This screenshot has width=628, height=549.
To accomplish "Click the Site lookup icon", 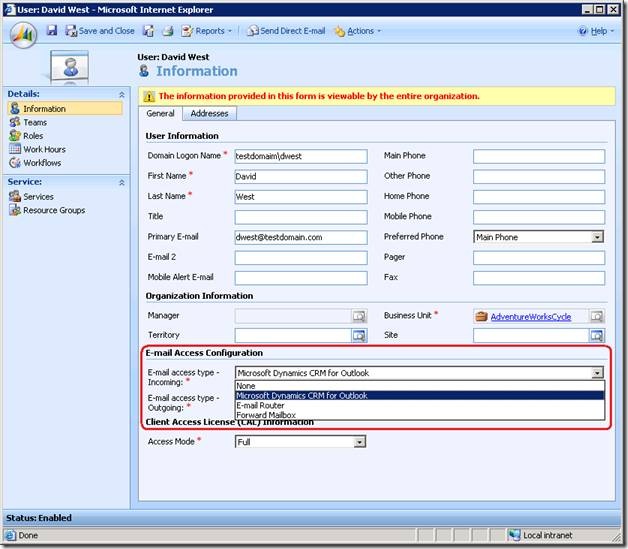I will coord(597,335).
